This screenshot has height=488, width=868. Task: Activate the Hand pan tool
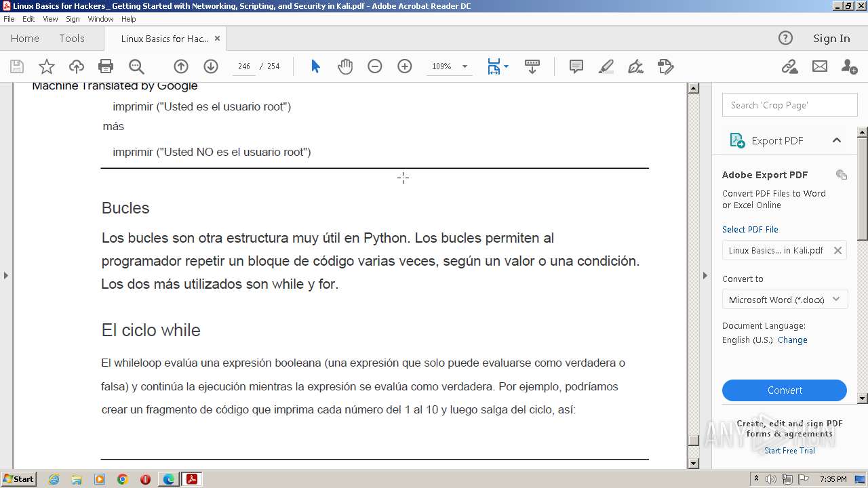[345, 66]
